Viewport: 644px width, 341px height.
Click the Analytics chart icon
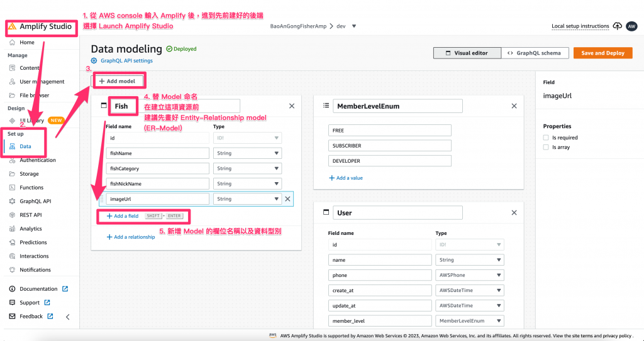click(13, 229)
